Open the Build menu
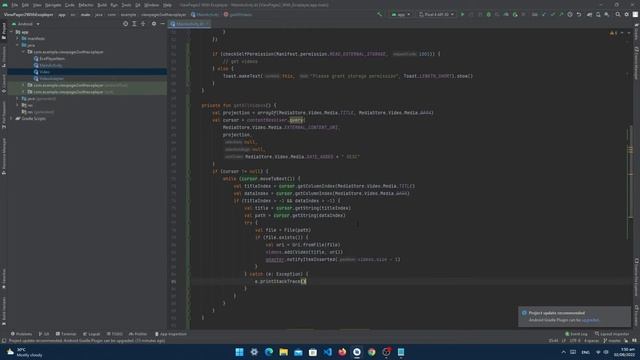 click(x=102, y=5)
